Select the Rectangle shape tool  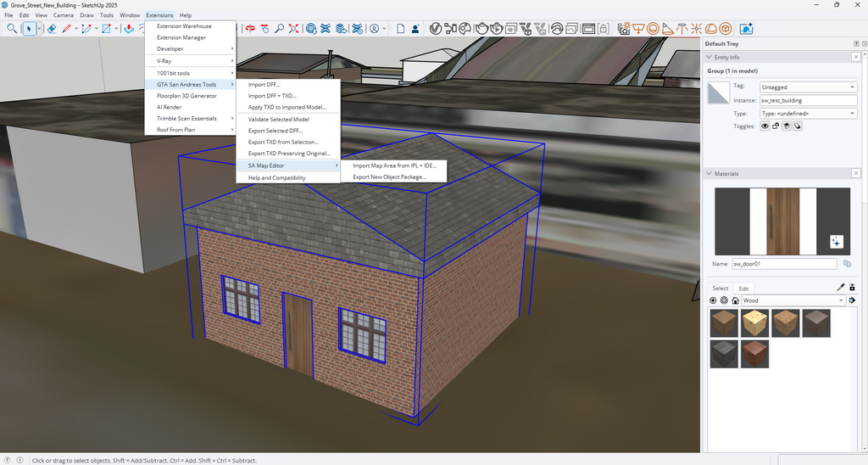[x=106, y=28]
